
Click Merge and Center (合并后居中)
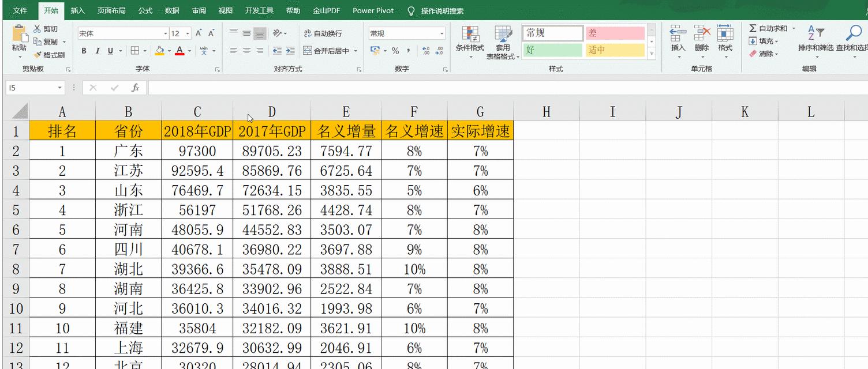[327, 51]
